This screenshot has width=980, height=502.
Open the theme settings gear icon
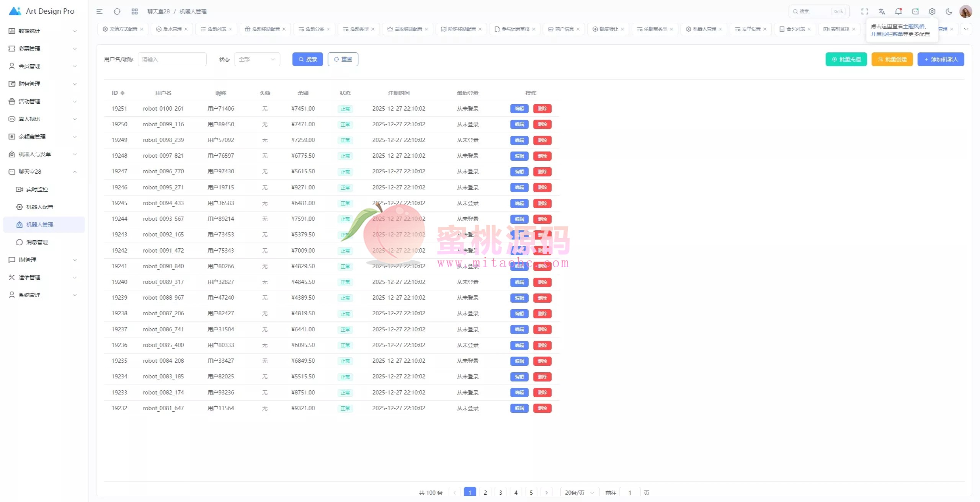932,11
